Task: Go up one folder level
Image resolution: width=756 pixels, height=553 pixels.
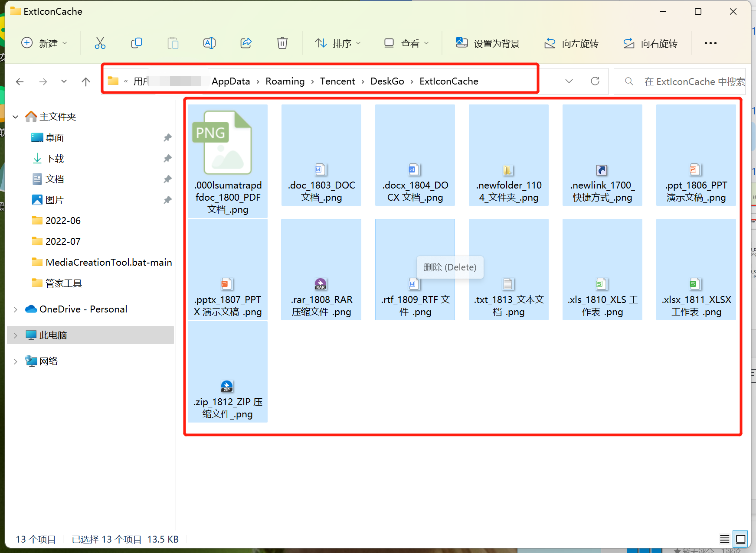Action: [x=86, y=81]
